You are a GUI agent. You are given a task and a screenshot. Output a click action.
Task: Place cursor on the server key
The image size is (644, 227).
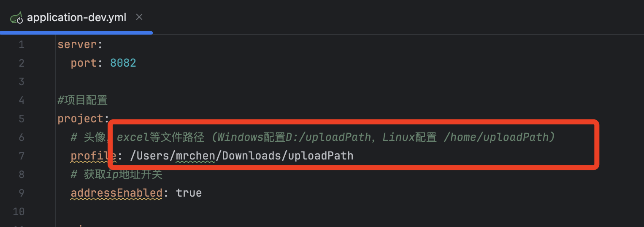point(77,45)
